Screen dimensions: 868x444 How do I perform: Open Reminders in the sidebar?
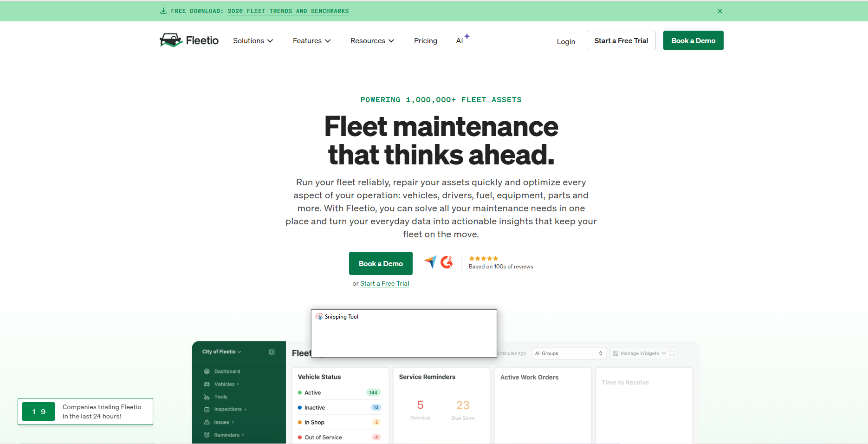(227, 435)
